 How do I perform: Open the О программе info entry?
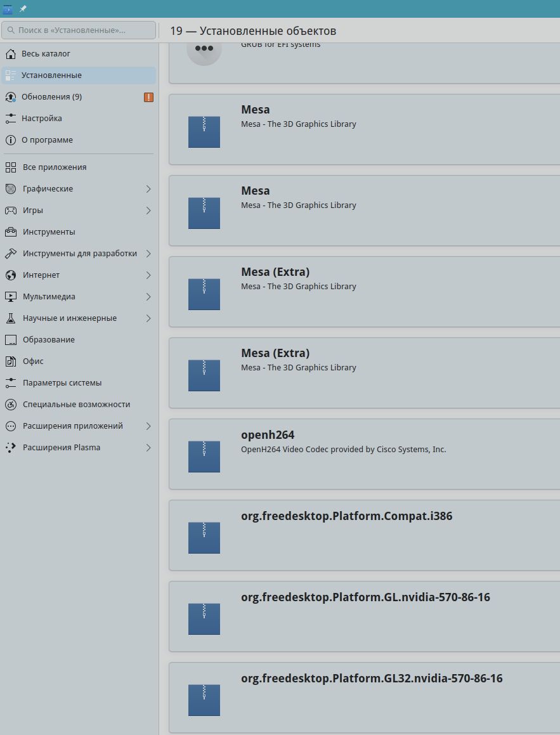[79, 140]
